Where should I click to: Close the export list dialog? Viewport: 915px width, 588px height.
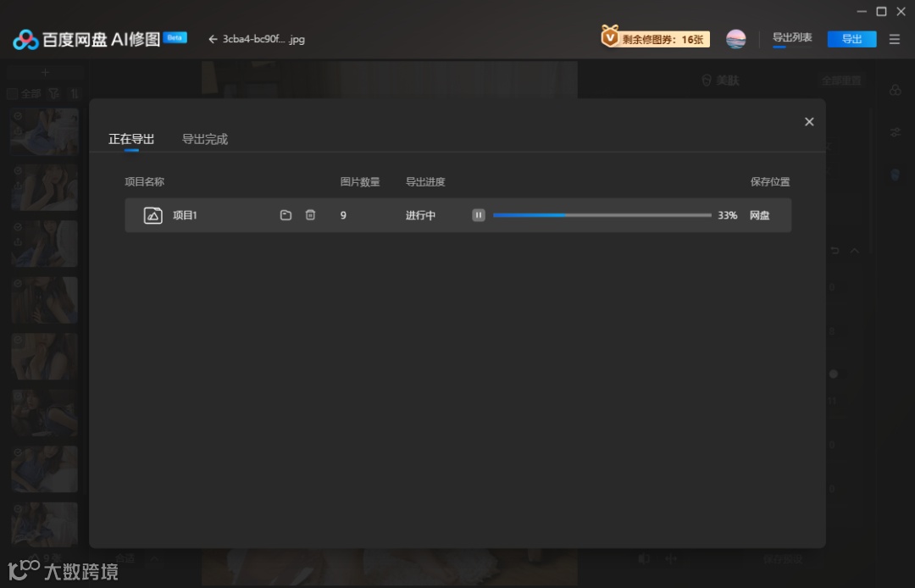(809, 121)
